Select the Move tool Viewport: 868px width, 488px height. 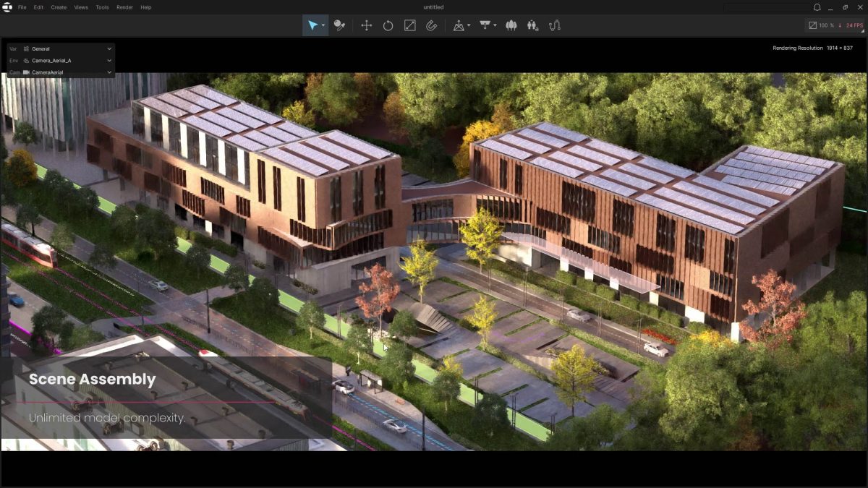click(367, 25)
